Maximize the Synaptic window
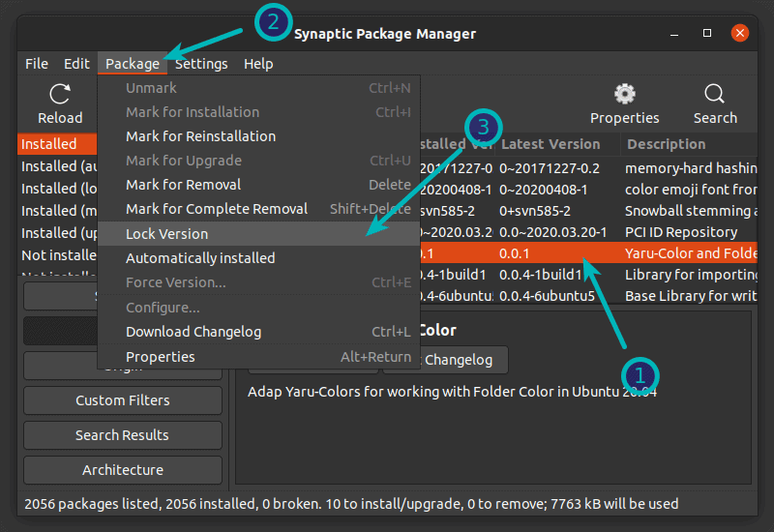 point(707,34)
